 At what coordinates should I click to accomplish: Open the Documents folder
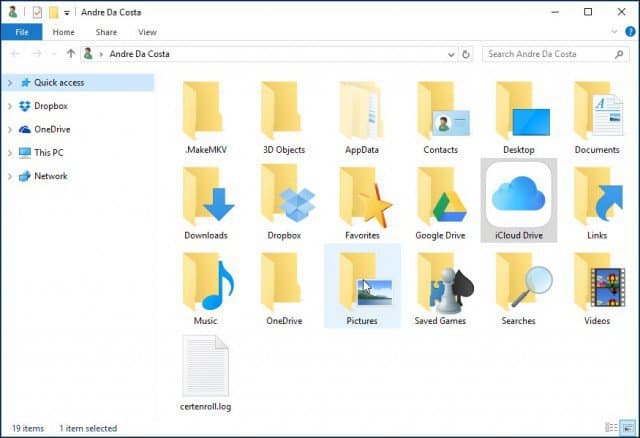coord(597,118)
